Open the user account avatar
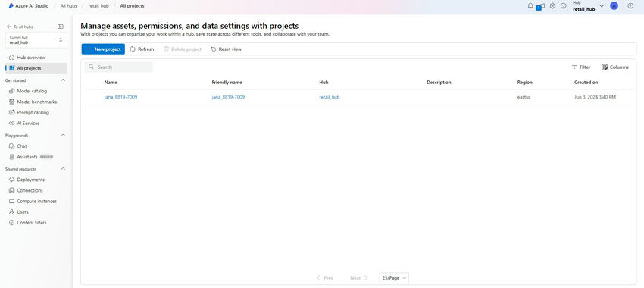644x288 pixels. (x=614, y=6)
